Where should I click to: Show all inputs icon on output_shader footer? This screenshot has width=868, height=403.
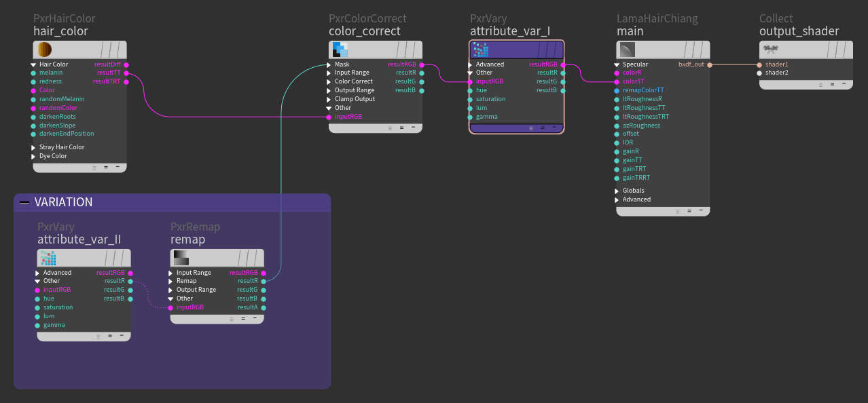pos(822,84)
